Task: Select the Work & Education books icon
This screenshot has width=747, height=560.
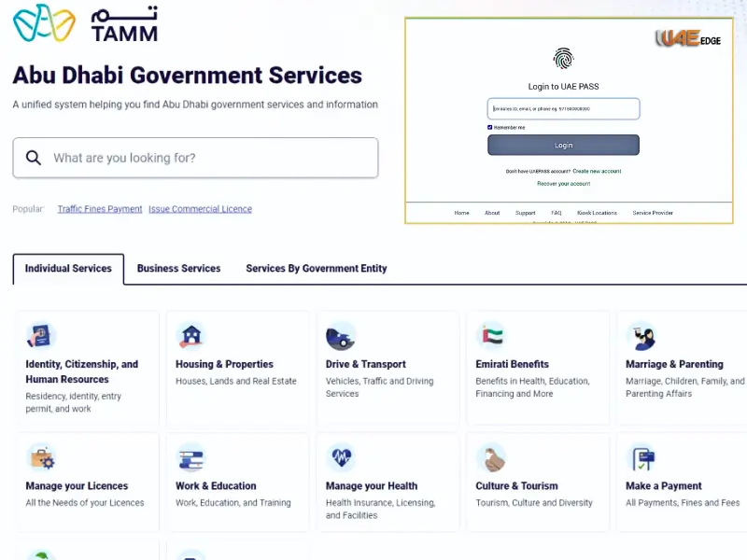Action: [x=191, y=457]
